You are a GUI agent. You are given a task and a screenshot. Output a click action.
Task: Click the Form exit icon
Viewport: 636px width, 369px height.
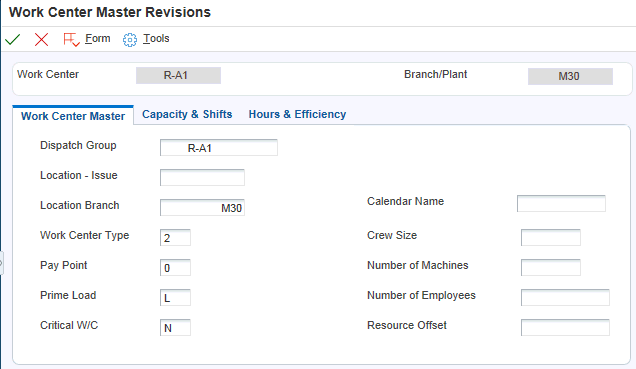coord(71,39)
